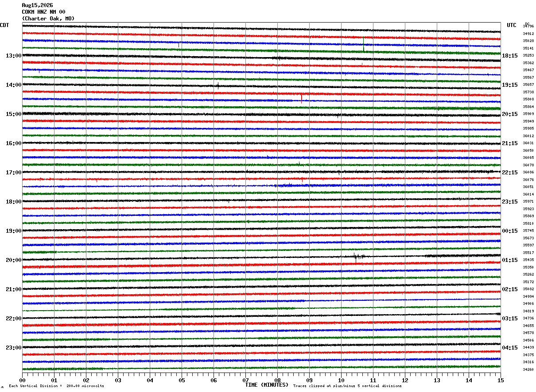Click the "08" minute tick label on the bottom axis
This screenshot has height=392, width=536.
277,380
